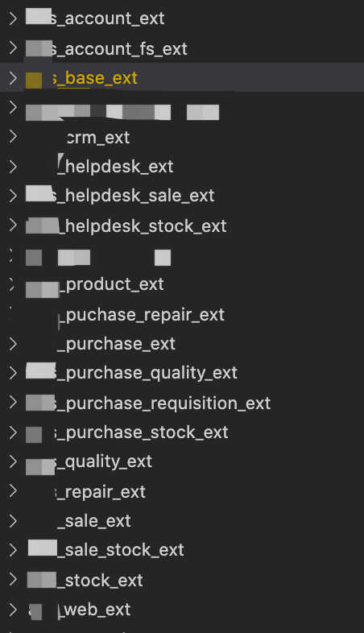Select the repair_ext folder
Viewport: 364px width, 633px height.
pyautogui.click(x=100, y=492)
